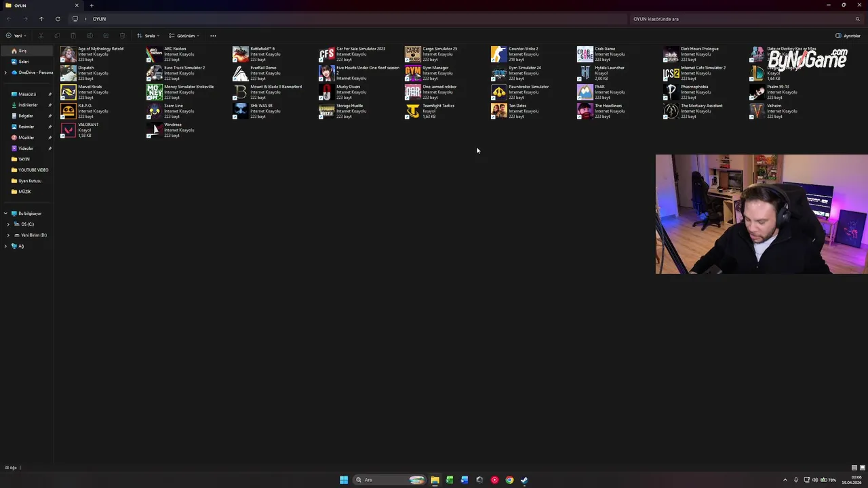The height and width of the screenshot is (488, 868).
Task: Click the Pawnbroker Simulator shortcut icon
Action: click(499, 92)
